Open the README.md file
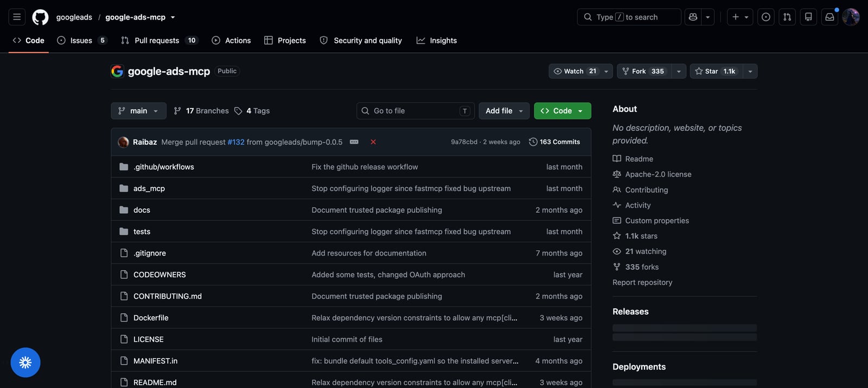Image resolution: width=868 pixels, height=388 pixels. 155,382
